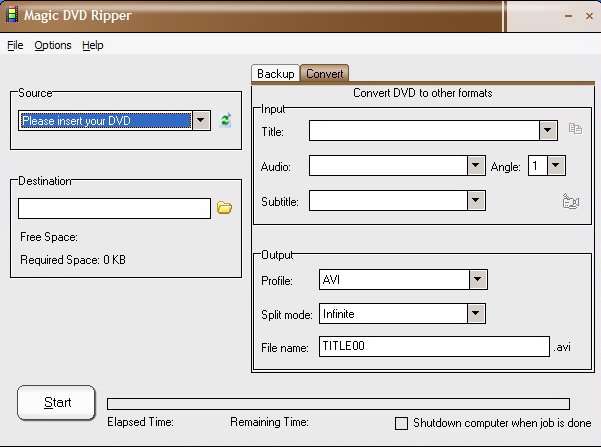Click the 'Free Space:' label
The height and width of the screenshot is (447, 601).
(49, 237)
